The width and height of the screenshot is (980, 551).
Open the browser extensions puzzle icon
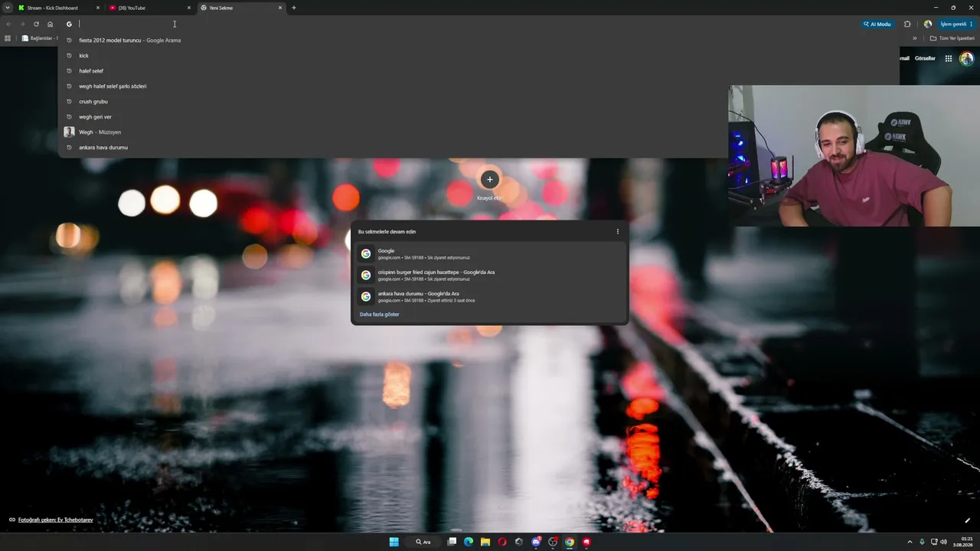907,24
